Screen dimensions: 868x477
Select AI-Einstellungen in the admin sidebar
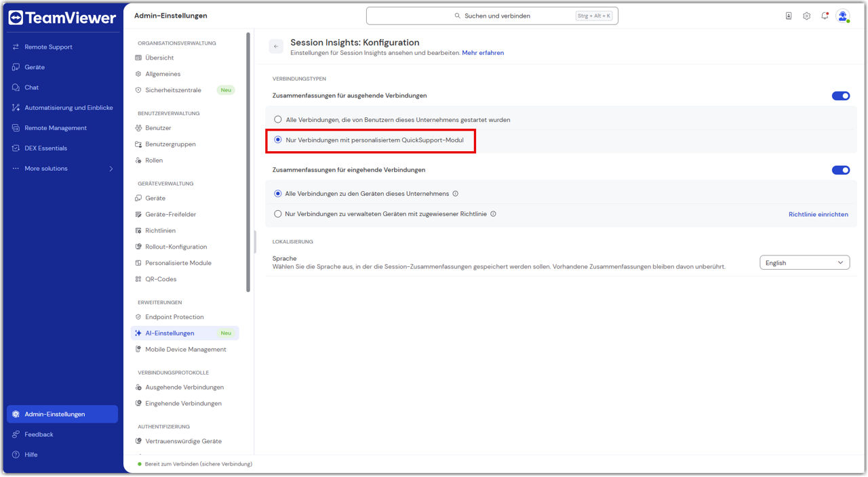pos(185,333)
